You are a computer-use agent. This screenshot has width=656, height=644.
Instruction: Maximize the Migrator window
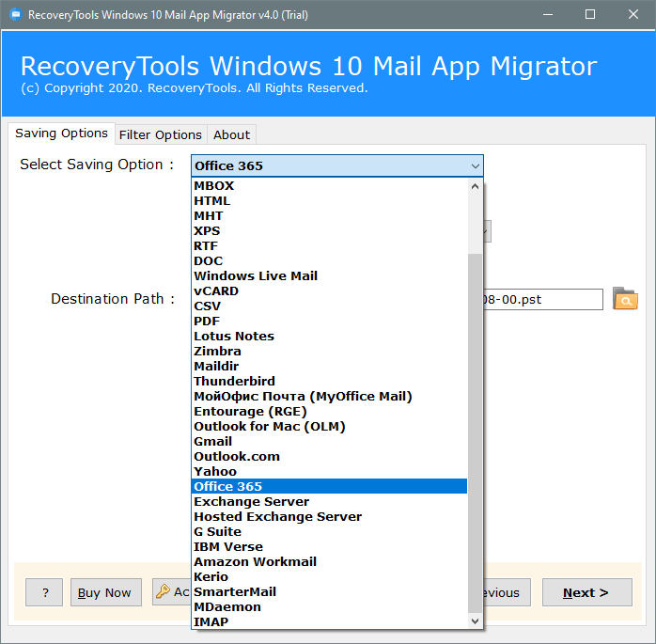(590, 15)
